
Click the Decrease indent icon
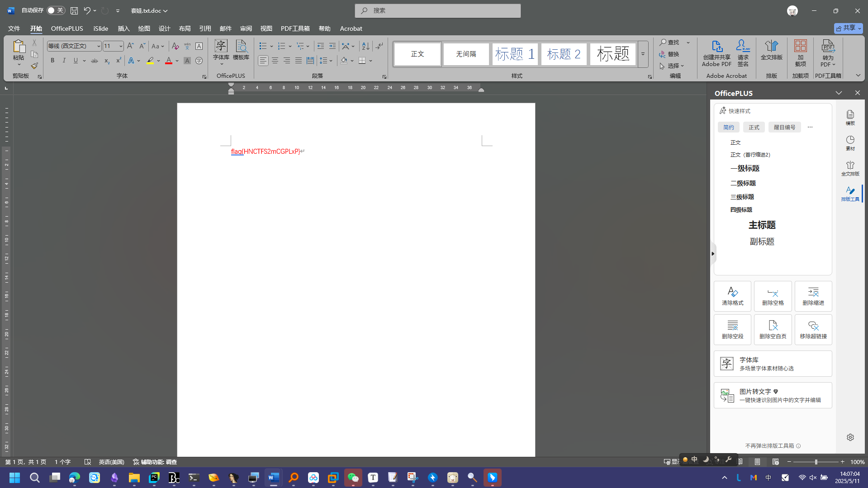pyautogui.click(x=321, y=46)
